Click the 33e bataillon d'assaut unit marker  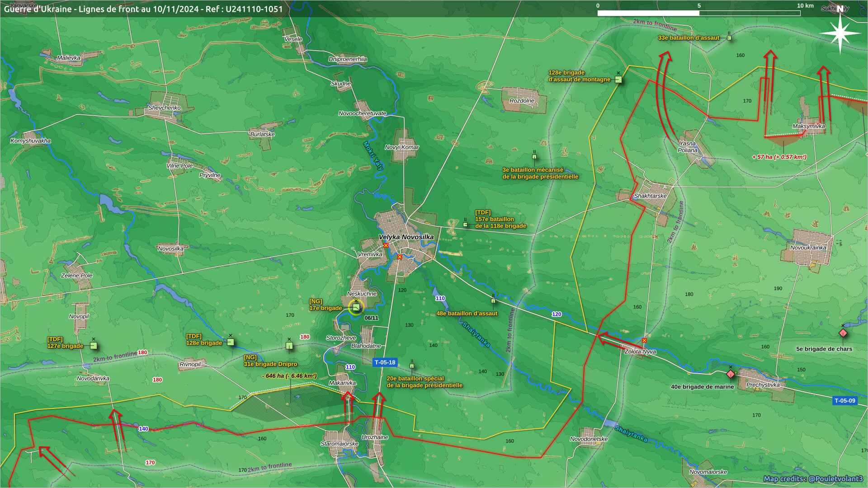pos(729,38)
